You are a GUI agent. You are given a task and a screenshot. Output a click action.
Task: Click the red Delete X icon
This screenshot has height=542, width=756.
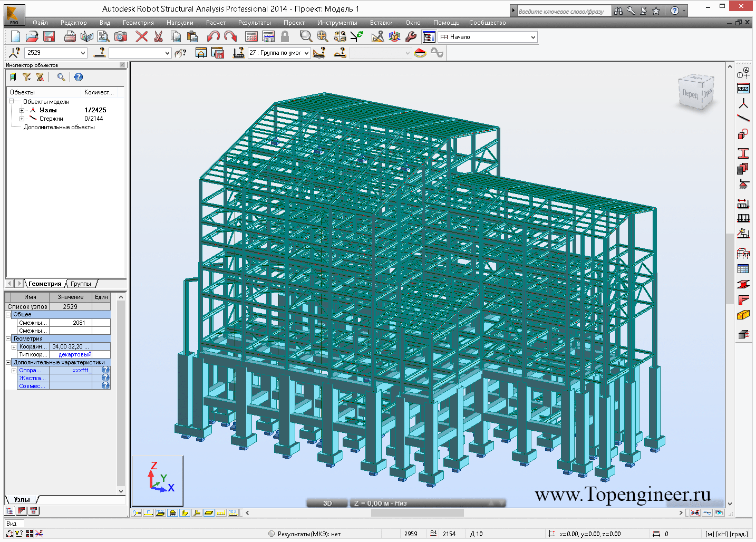tap(141, 36)
